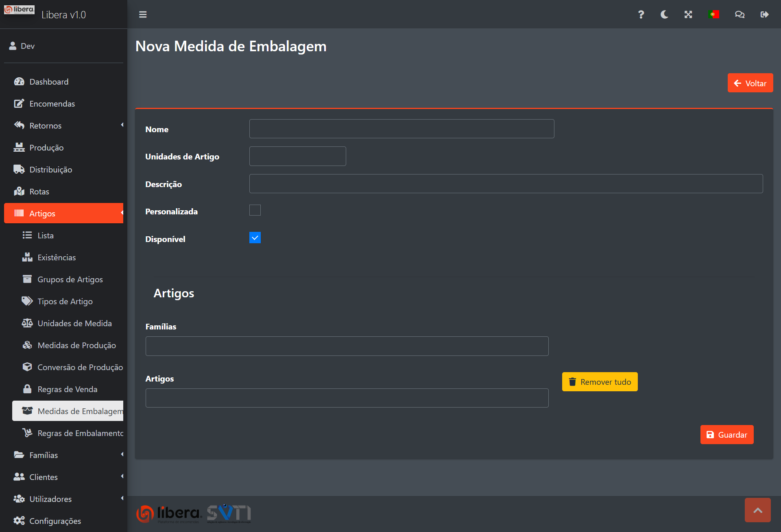Screen dimensions: 781x532
Task: Open the Portuguese flag language selector
Action: [x=713, y=15]
